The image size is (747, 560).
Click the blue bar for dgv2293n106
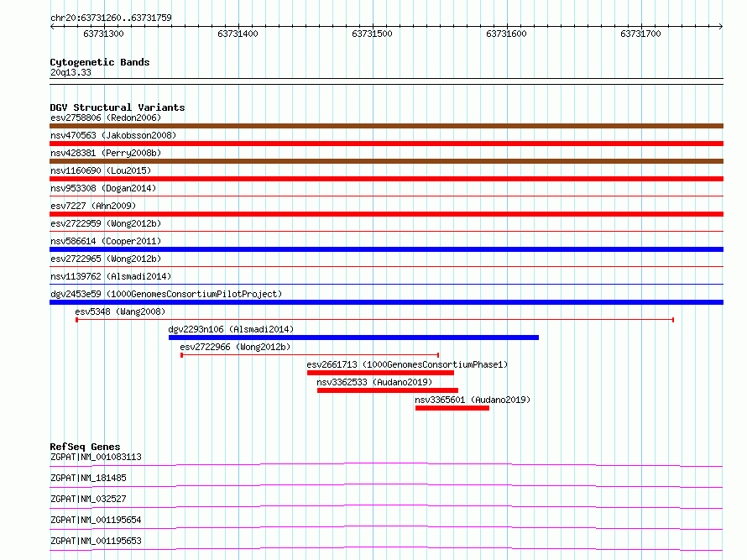coord(353,338)
